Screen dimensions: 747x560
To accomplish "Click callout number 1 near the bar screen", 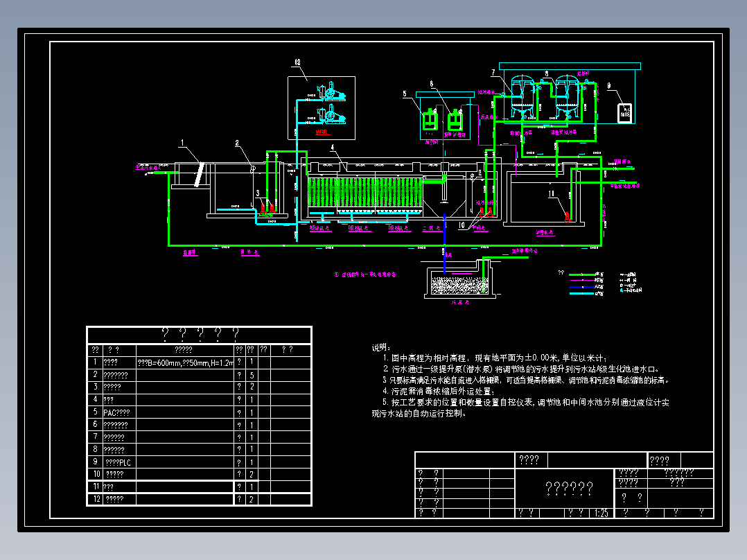I will (x=182, y=143).
